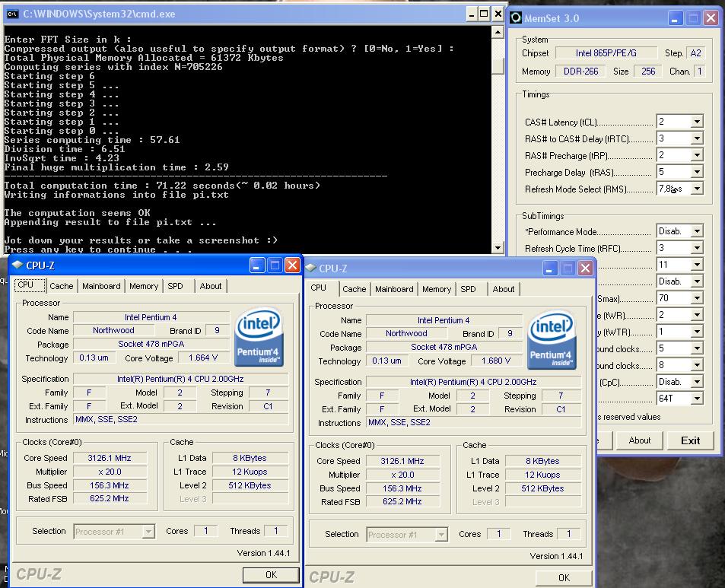Click cmd scrollbar down arrow
Viewport: 725px width, 588px height.
[x=498, y=247]
